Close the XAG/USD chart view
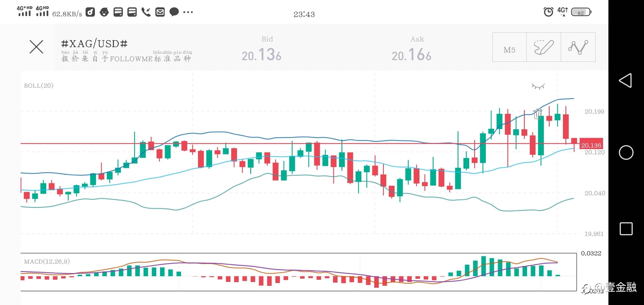 (36, 47)
